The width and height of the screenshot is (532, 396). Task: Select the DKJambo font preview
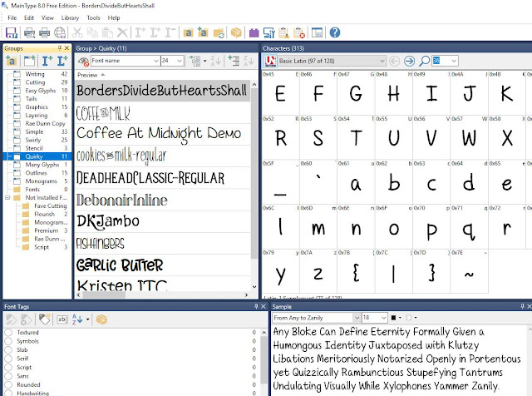point(163,221)
